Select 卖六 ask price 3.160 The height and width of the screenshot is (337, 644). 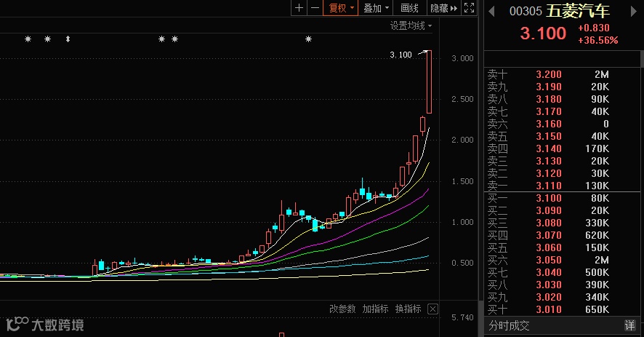(x=549, y=124)
